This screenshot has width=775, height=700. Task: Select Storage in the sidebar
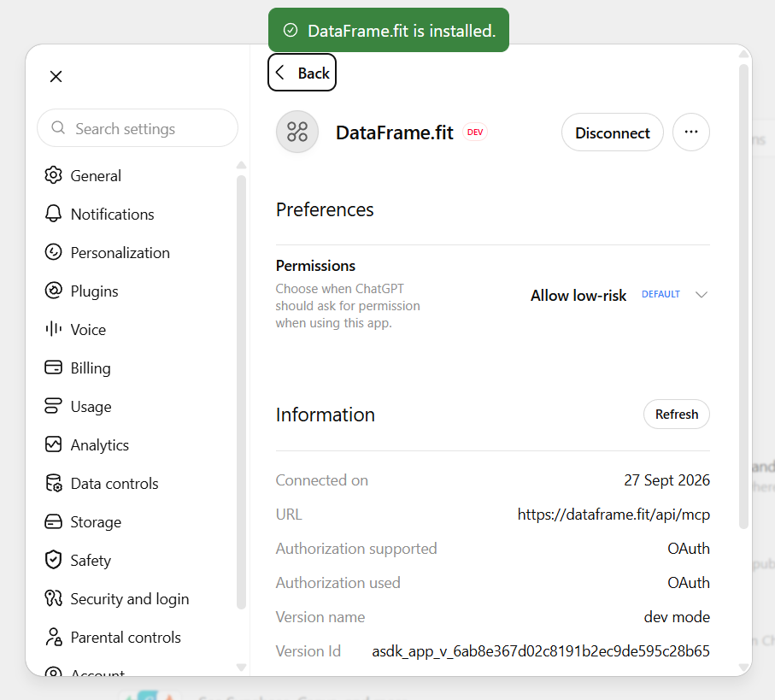click(x=96, y=522)
